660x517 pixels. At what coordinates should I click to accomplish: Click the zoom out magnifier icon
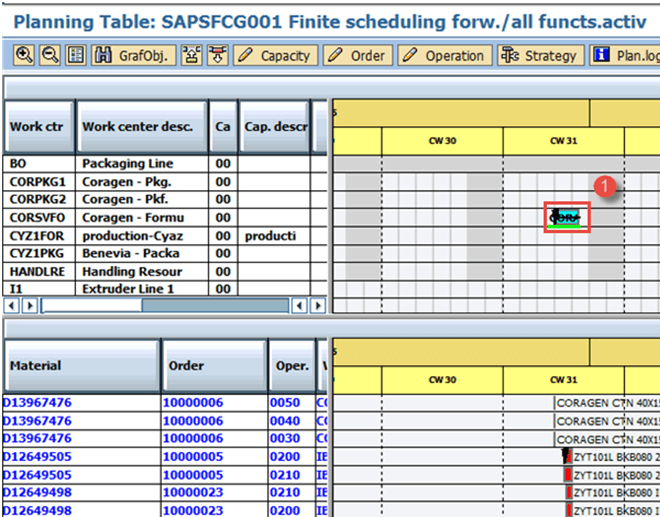pos(49,56)
